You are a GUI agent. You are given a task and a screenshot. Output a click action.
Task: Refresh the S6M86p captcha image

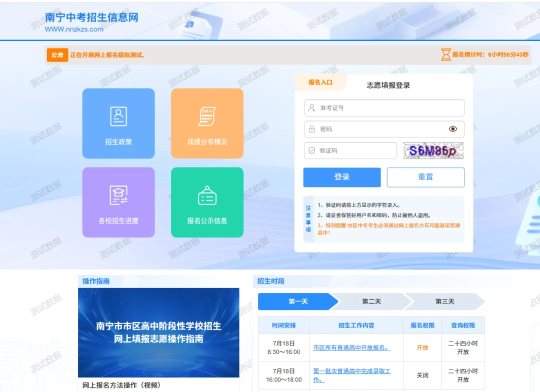point(433,150)
